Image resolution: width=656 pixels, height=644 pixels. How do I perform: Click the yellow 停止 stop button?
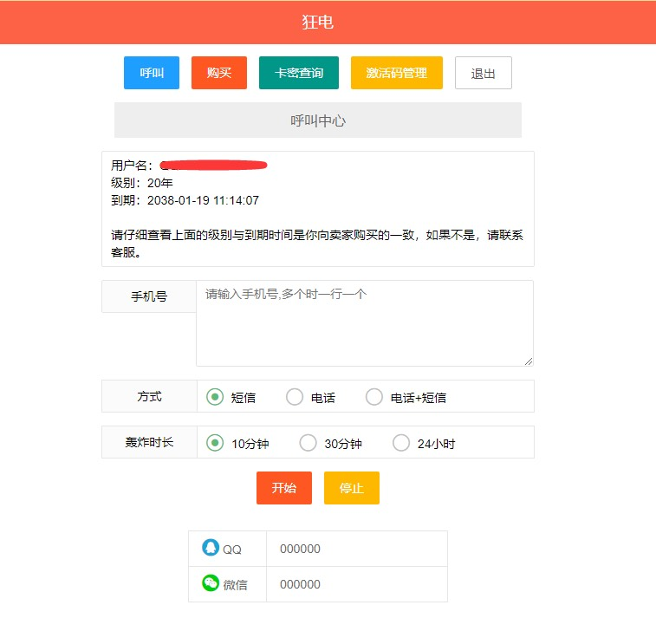coord(352,488)
